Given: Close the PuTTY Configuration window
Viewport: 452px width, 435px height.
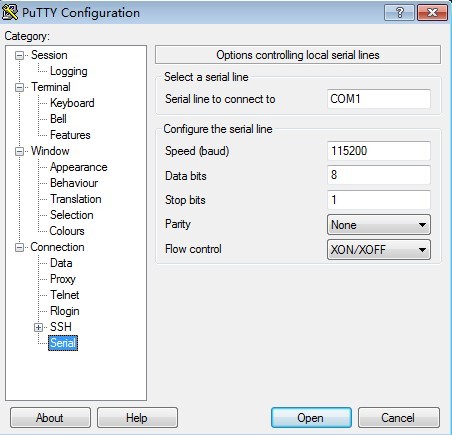Looking at the screenshot, I should 432,12.
